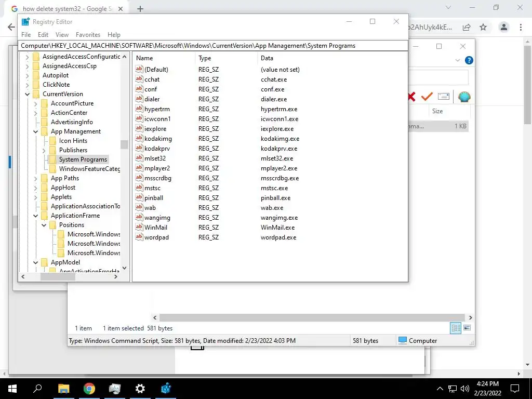
Task: Switch to details view in background window
Action: tap(456, 328)
